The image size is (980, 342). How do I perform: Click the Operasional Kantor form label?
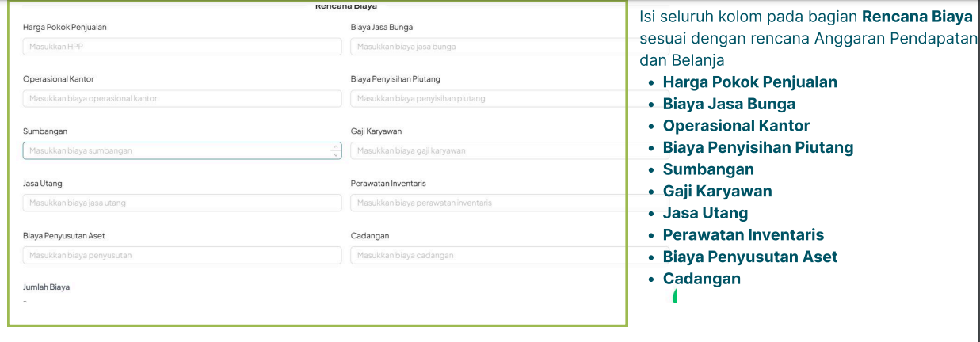point(58,79)
